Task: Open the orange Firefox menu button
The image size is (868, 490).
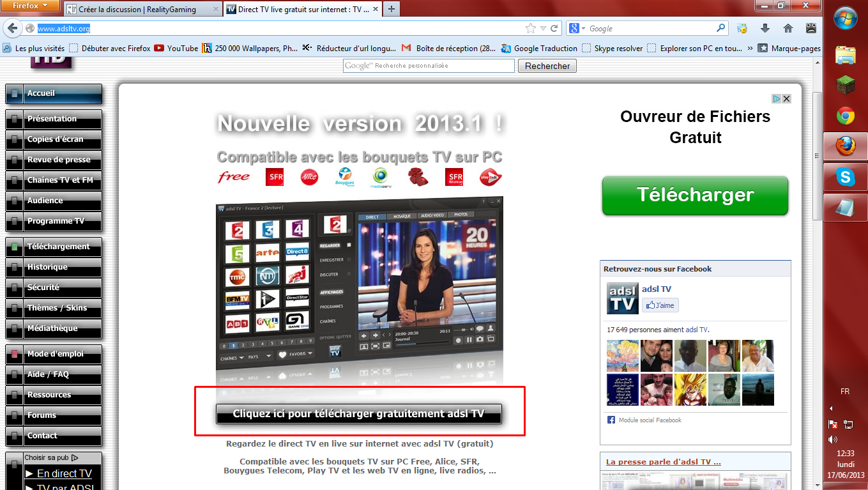Action: point(31,6)
